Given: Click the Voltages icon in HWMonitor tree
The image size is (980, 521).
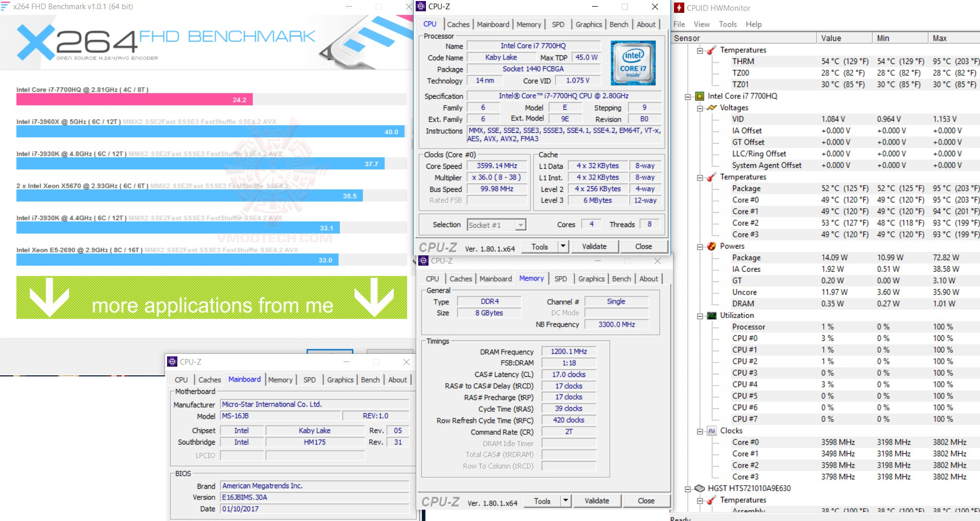Looking at the screenshot, I should (x=712, y=108).
